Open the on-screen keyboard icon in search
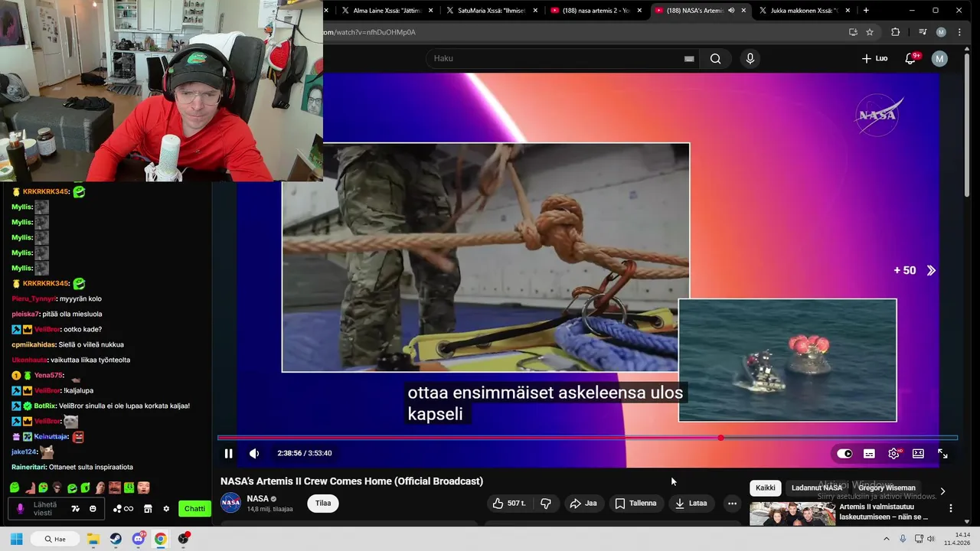The image size is (980, 551). pos(689,58)
